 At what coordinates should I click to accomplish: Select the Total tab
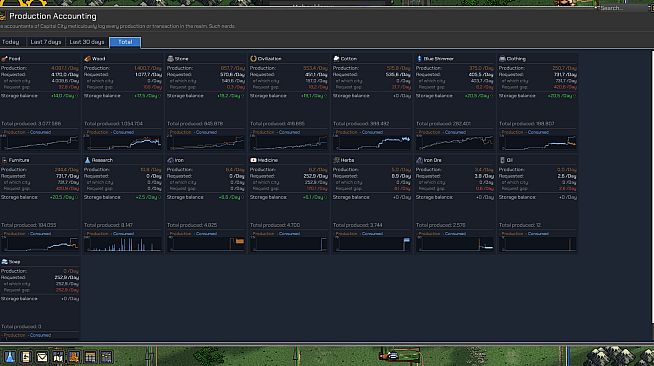click(x=125, y=42)
